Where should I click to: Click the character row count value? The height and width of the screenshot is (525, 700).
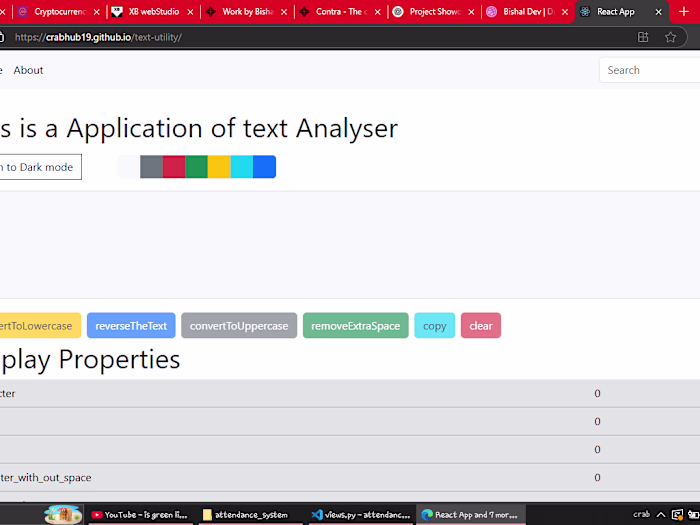click(x=597, y=393)
